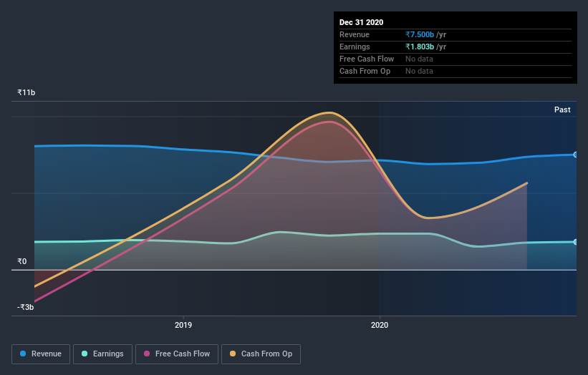Click the -₹3b y-axis label
Viewport: 588px width, 375px height.
coord(26,307)
